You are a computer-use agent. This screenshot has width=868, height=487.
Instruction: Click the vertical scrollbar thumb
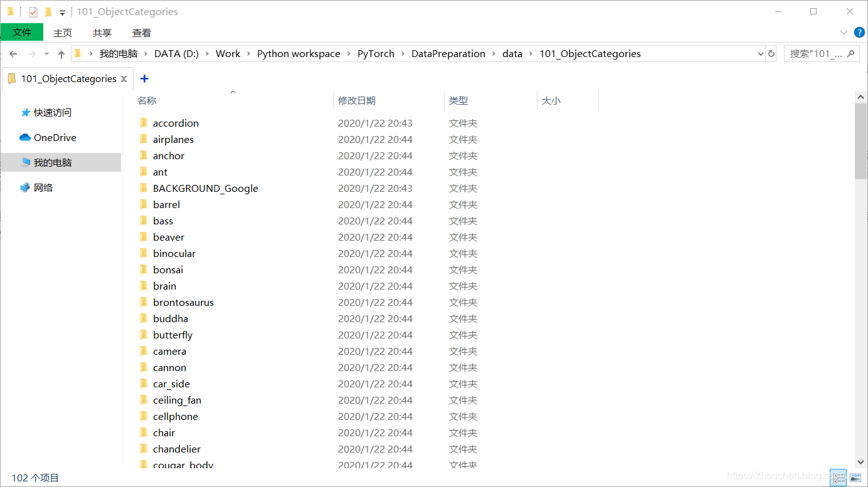click(x=861, y=141)
